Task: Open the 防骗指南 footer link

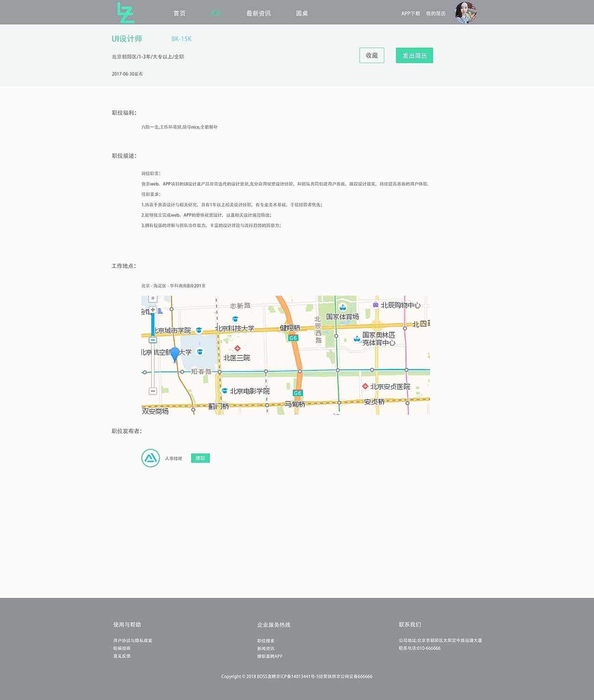Action: [x=122, y=649]
